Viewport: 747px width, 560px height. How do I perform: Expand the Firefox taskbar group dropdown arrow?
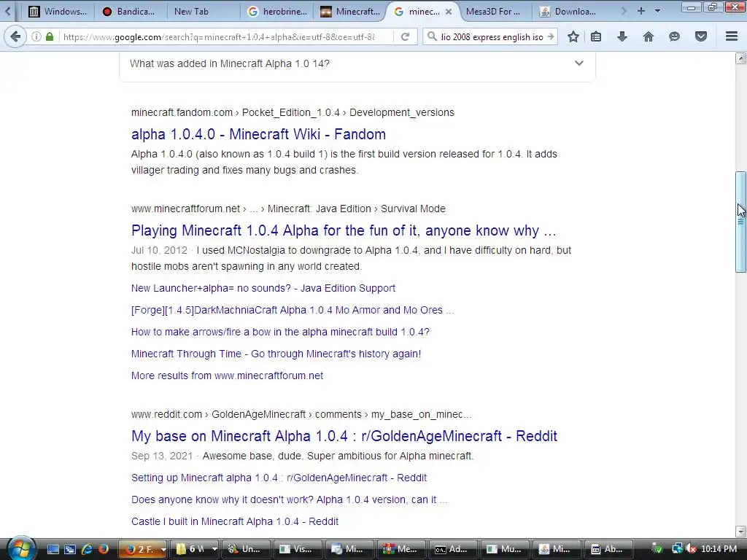click(x=163, y=550)
